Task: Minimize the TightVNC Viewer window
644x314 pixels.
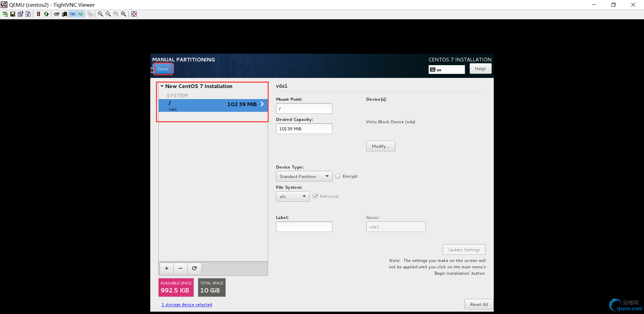Action: [594, 5]
